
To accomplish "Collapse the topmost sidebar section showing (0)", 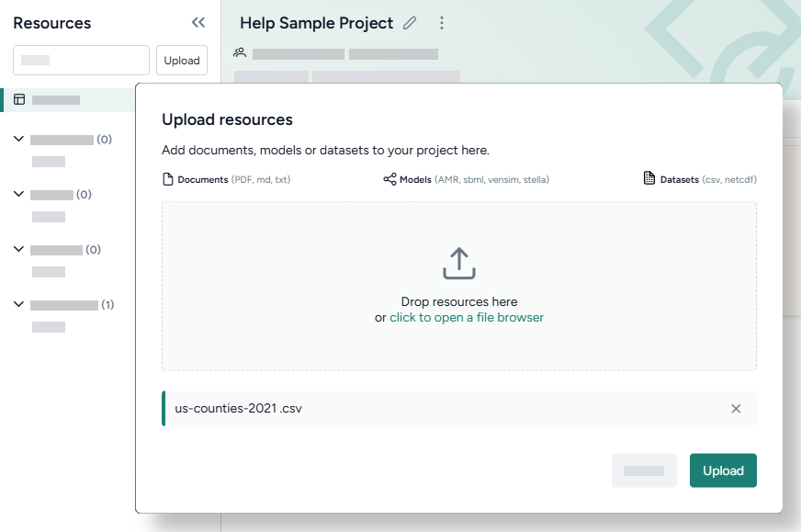I will 18,140.
